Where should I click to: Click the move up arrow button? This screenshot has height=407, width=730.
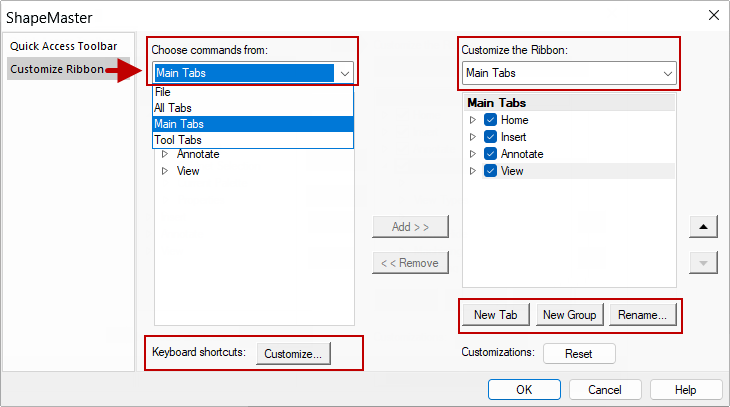[x=703, y=227]
